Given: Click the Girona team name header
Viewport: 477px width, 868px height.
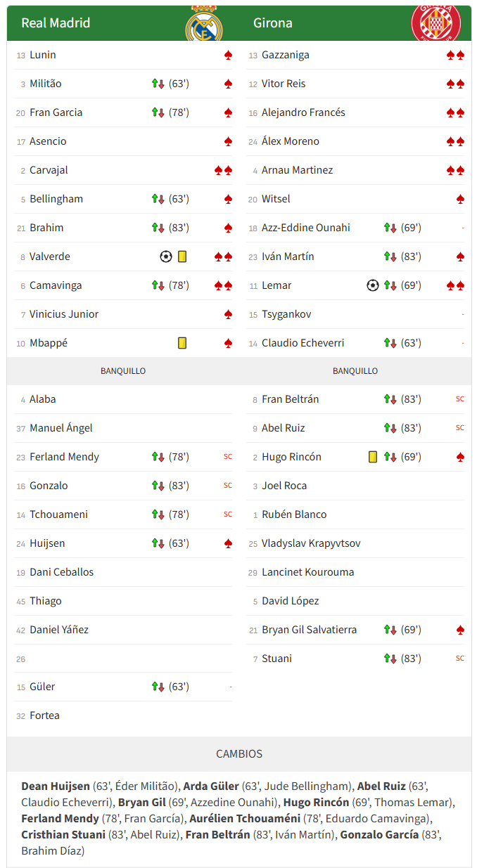Looking at the screenshot, I should tap(273, 23).
